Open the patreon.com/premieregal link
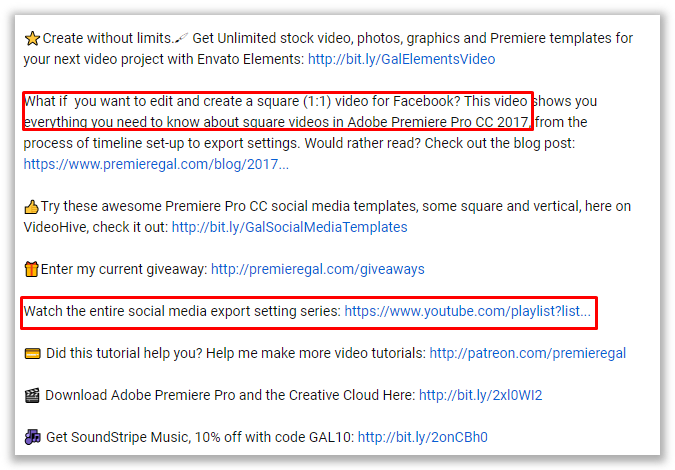The height and width of the screenshot is (470, 675). pyautogui.click(x=527, y=353)
